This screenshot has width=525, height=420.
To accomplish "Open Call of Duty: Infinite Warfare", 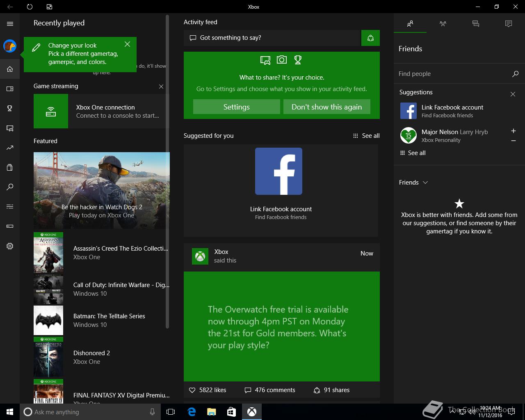I will [x=101, y=289].
